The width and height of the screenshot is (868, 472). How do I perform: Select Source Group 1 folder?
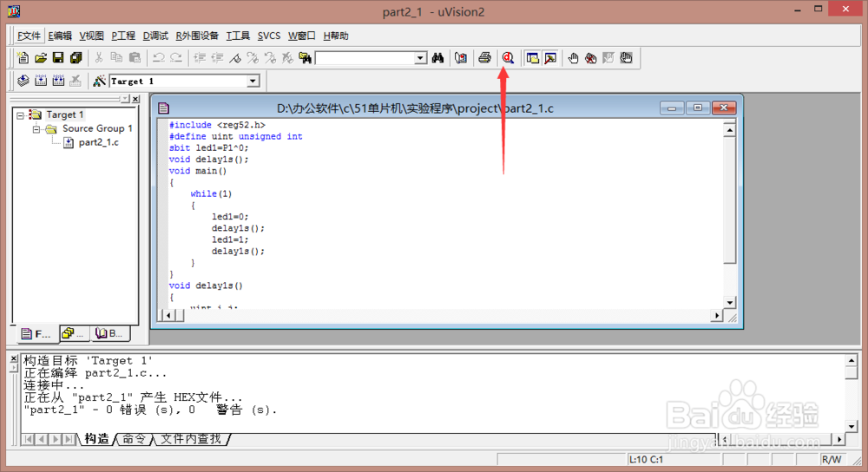(x=97, y=128)
